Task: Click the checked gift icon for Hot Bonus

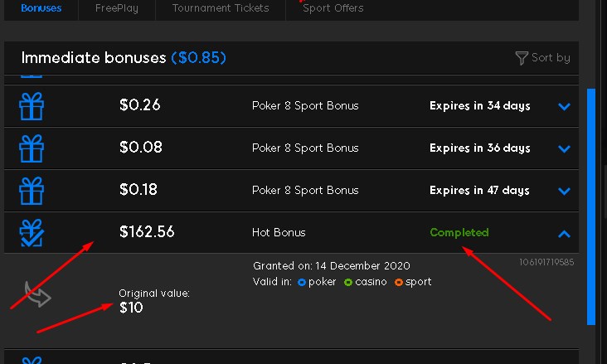Action: (x=32, y=233)
